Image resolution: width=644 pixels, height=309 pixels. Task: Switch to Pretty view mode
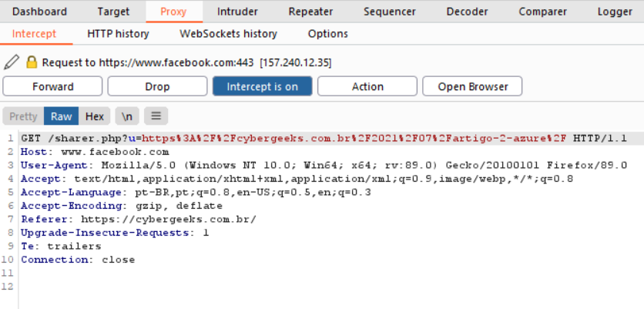click(x=23, y=116)
